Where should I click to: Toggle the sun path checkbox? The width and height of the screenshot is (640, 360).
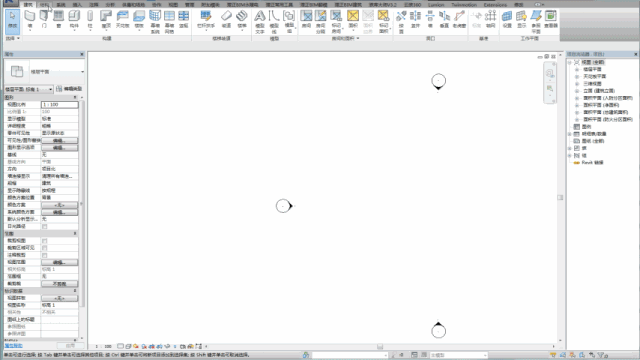44,226
